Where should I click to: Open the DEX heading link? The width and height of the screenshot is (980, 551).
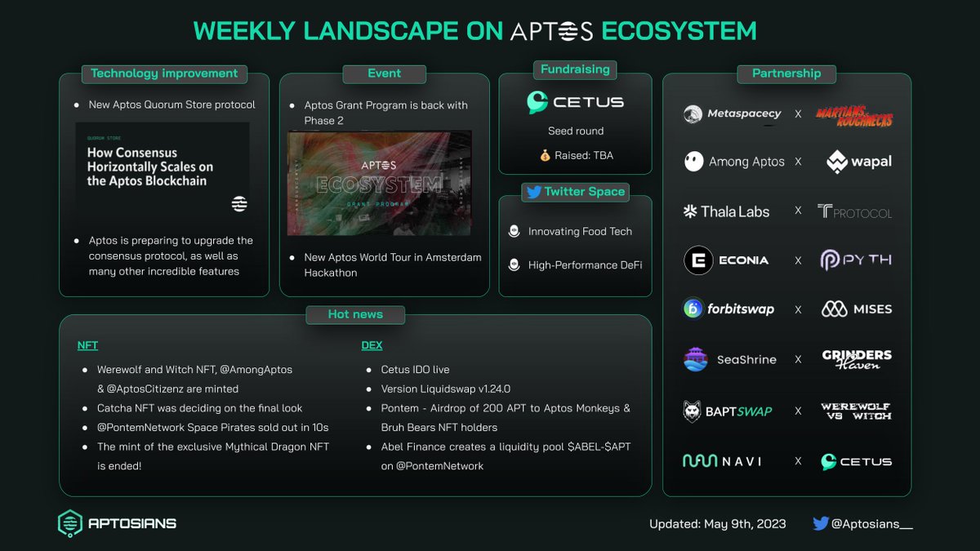tap(372, 345)
